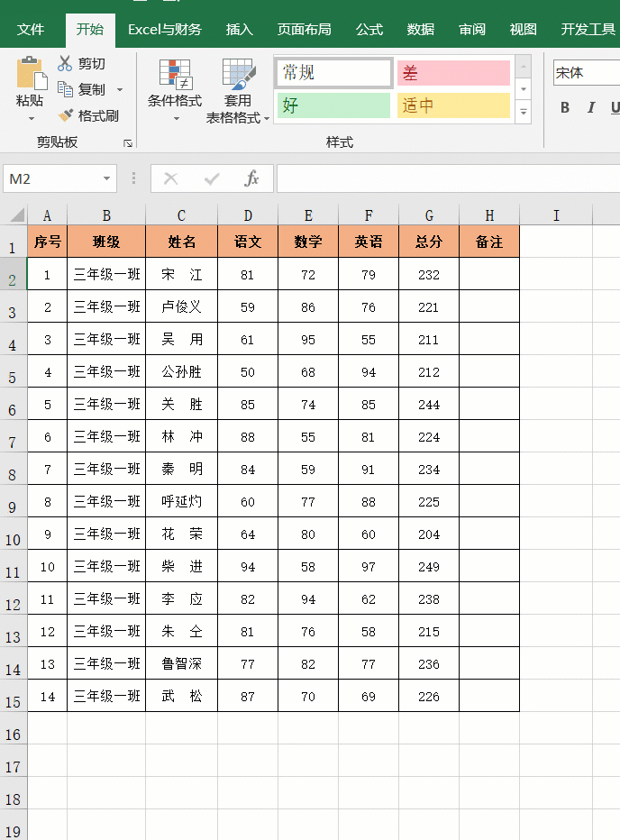
Task: Click the 英语 score 97 cell
Action: 369,566
